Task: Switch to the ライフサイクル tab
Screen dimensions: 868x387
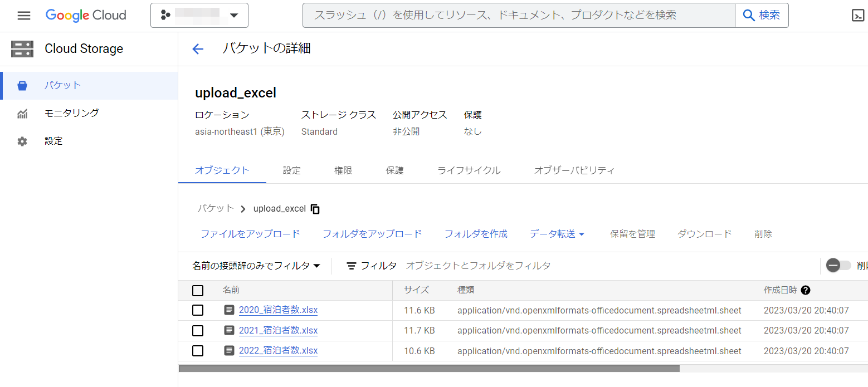Action: 468,170
